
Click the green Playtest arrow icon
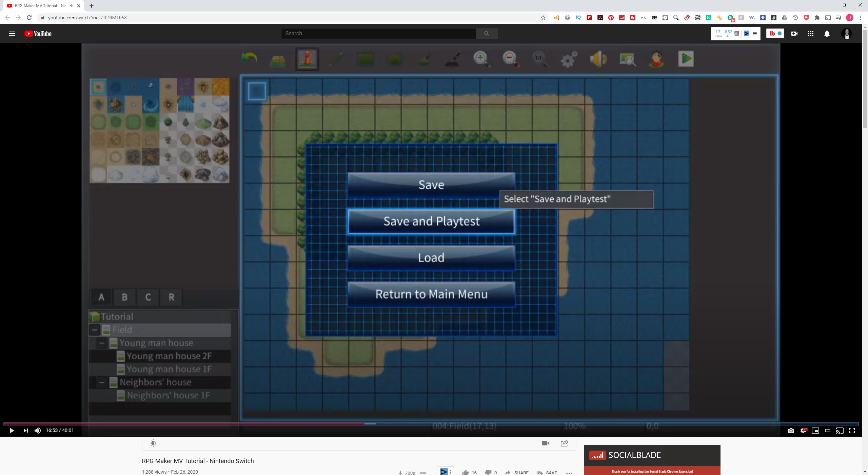tap(686, 59)
